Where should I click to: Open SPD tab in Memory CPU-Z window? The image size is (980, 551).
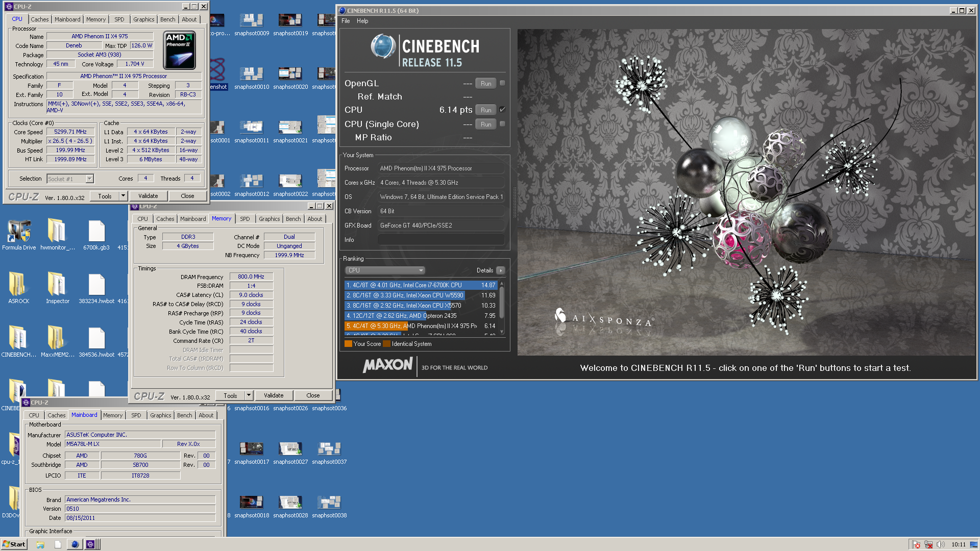point(245,219)
